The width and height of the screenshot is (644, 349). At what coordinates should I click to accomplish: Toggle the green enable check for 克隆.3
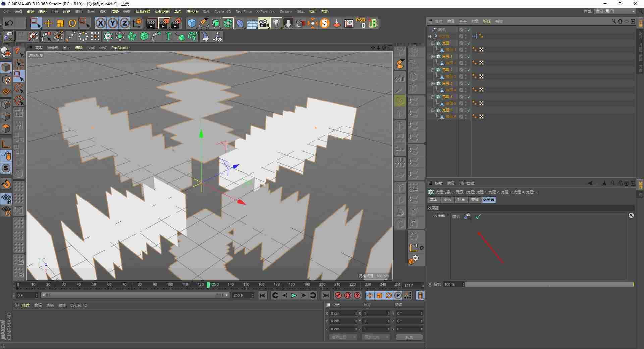pos(469,83)
